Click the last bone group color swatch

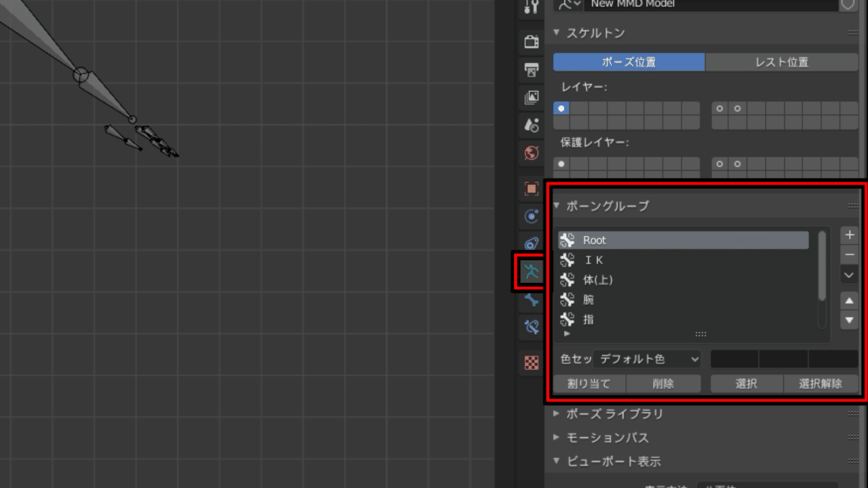833,359
